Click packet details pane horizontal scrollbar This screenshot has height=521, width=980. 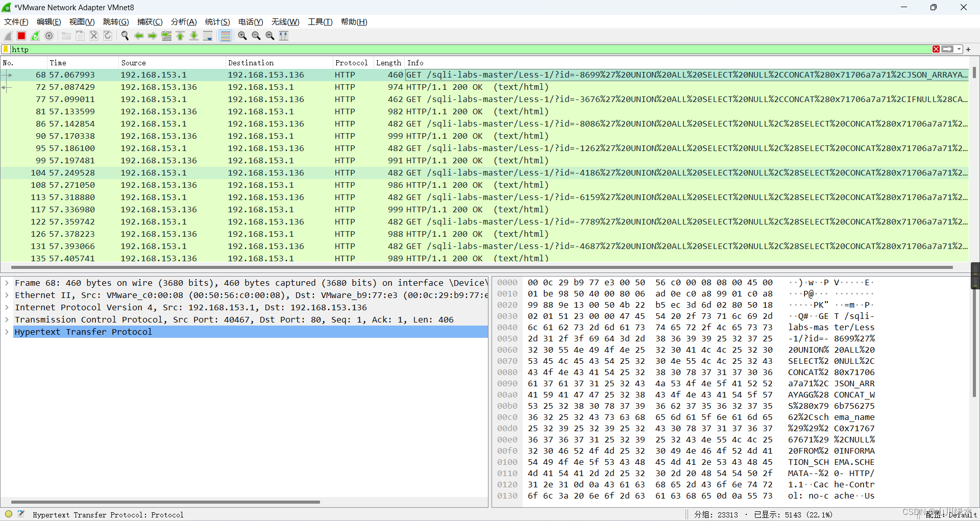pyautogui.click(x=165, y=502)
